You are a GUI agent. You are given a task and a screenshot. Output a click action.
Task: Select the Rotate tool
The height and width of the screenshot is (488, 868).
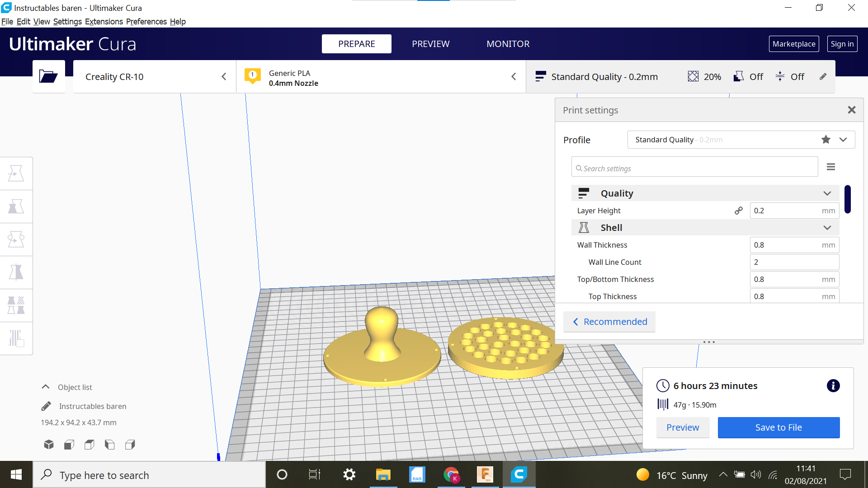[x=16, y=239]
